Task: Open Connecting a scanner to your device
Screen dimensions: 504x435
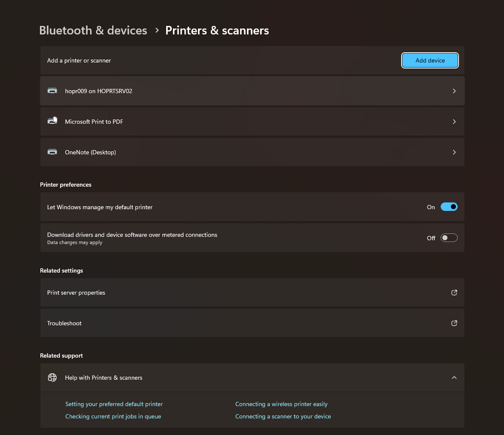Action: pyautogui.click(x=283, y=416)
